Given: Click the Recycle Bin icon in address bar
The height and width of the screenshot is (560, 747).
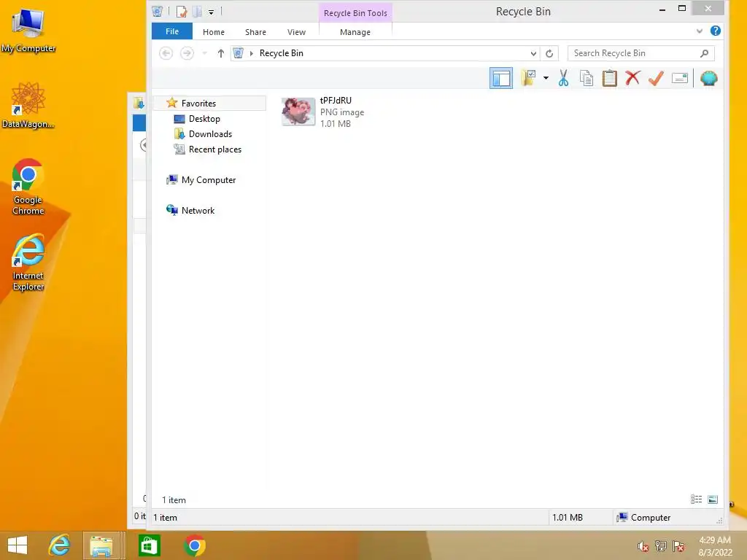Looking at the screenshot, I should pos(239,53).
